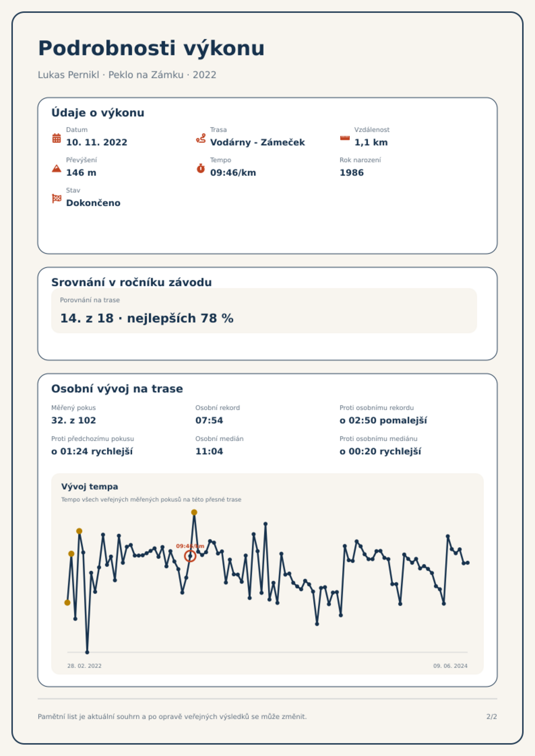
Task: Click the Podrobnosti výkonu heading
Action: pos(151,48)
